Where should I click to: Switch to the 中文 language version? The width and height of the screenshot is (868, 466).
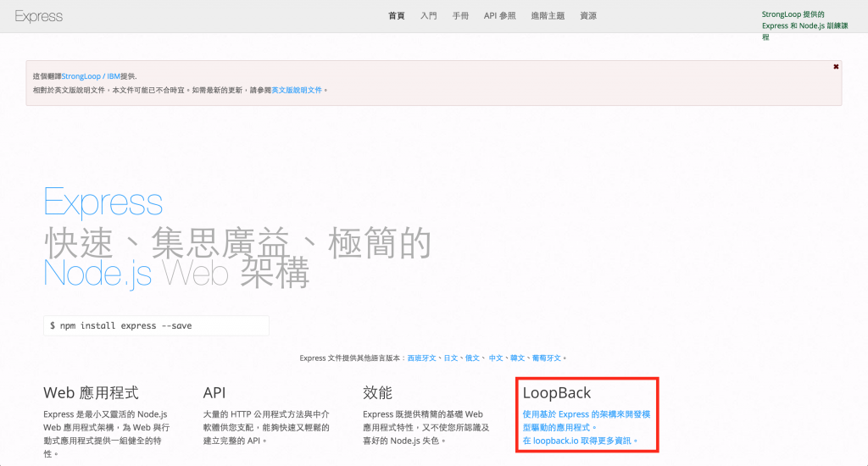(x=495, y=358)
